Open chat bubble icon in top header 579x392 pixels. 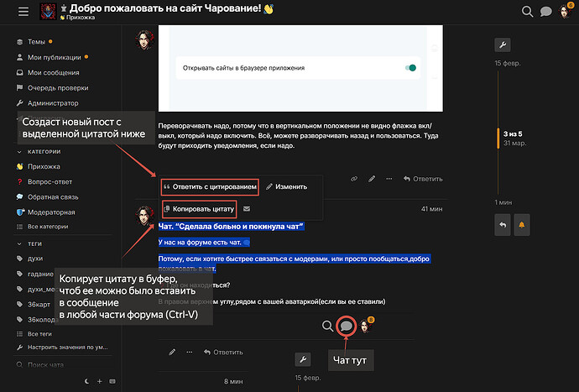click(x=545, y=12)
